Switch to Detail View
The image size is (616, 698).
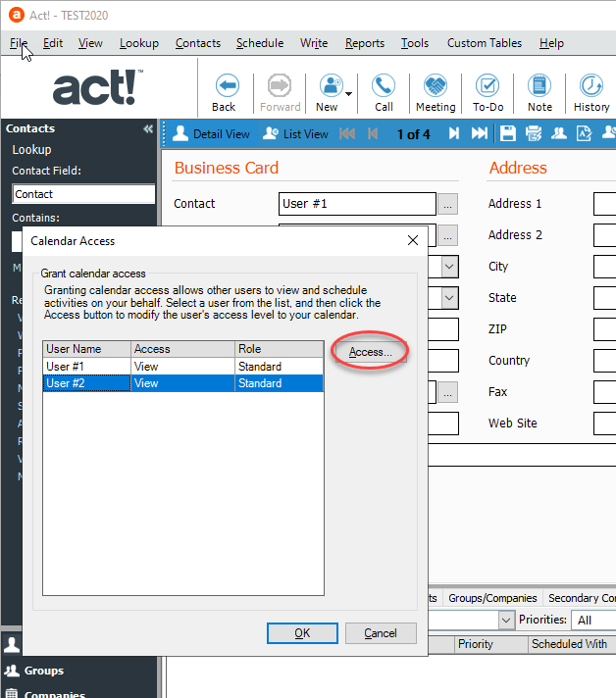click(211, 133)
